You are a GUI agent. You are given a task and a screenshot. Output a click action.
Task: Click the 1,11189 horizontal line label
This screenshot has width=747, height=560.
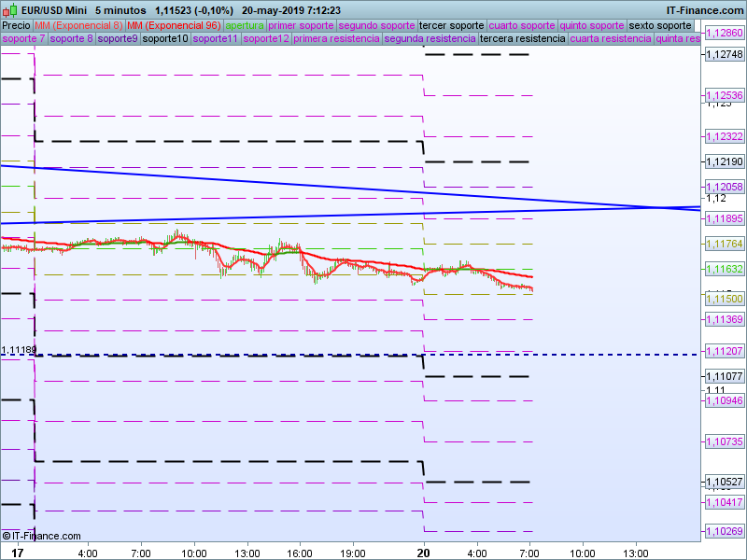(x=20, y=350)
